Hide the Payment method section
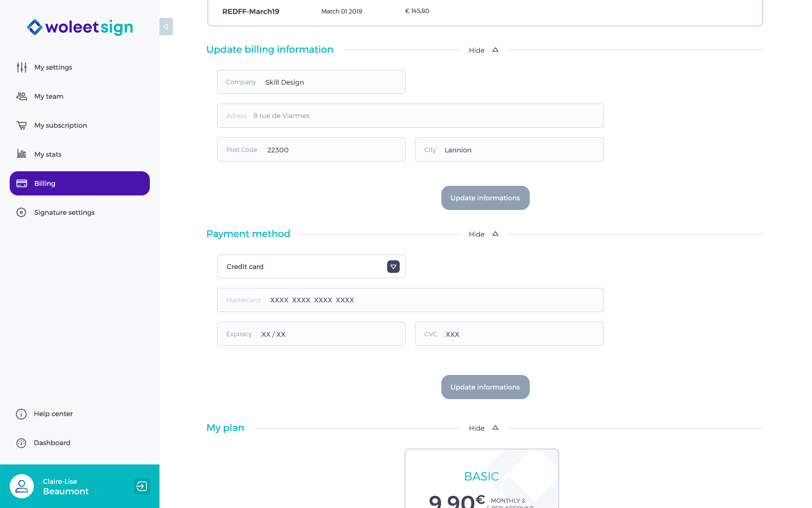 pyautogui.click(x=483, y=234)
